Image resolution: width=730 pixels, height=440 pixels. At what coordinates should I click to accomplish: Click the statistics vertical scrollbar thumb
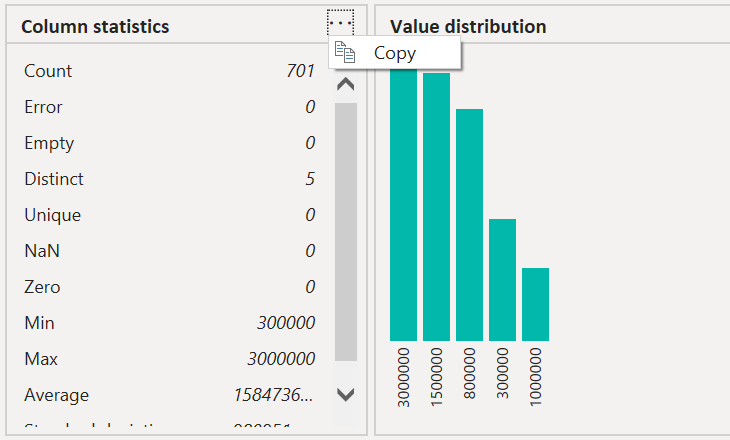(x=345, y=230)
